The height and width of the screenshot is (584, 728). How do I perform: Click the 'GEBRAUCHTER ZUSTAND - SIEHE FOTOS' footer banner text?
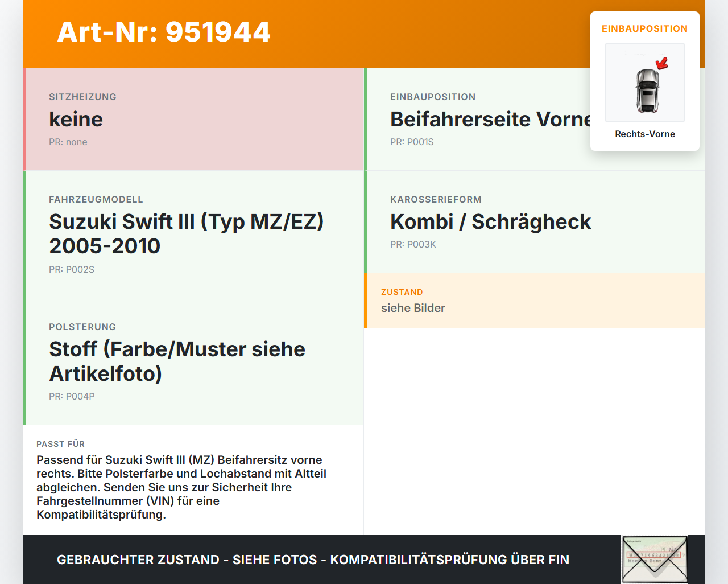pos(313,560)
